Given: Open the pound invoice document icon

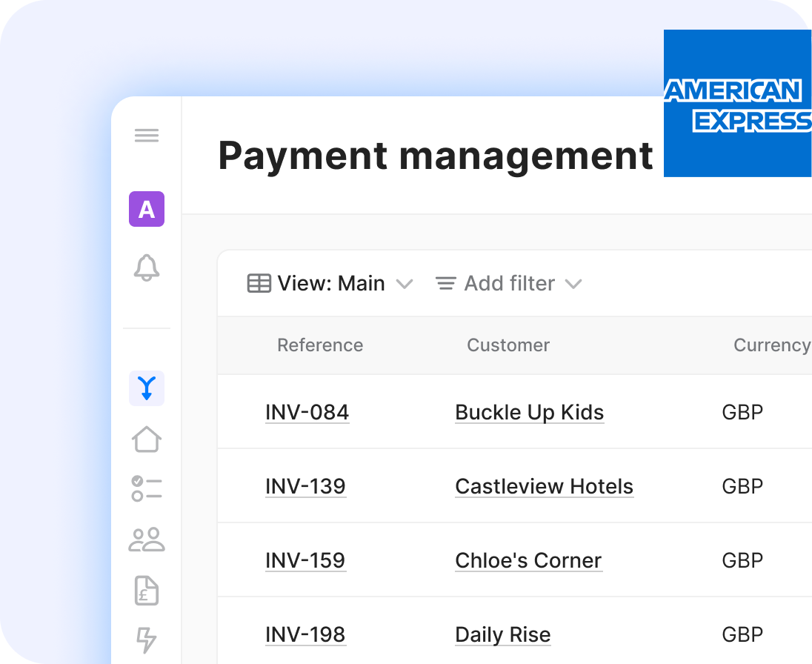Looking at the screenshot, I should pos(147,590).
